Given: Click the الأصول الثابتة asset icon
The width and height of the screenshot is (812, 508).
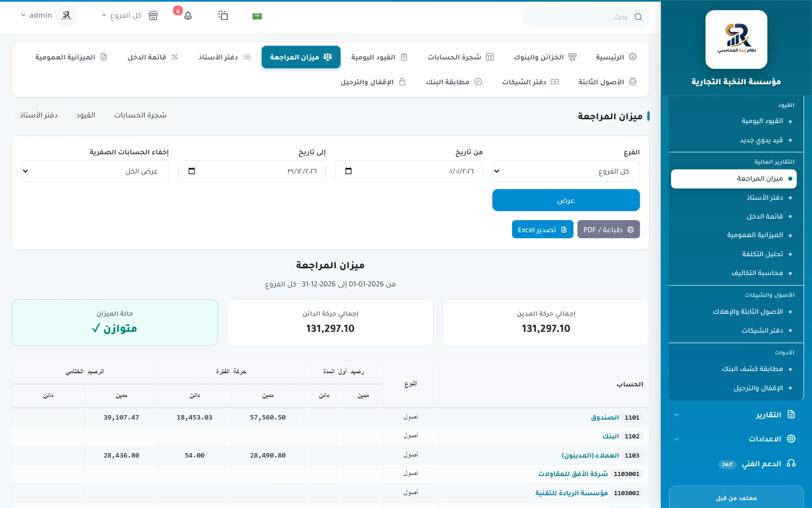Looking at the screenshot, I should pyautogui.click(x=633, y=82).
